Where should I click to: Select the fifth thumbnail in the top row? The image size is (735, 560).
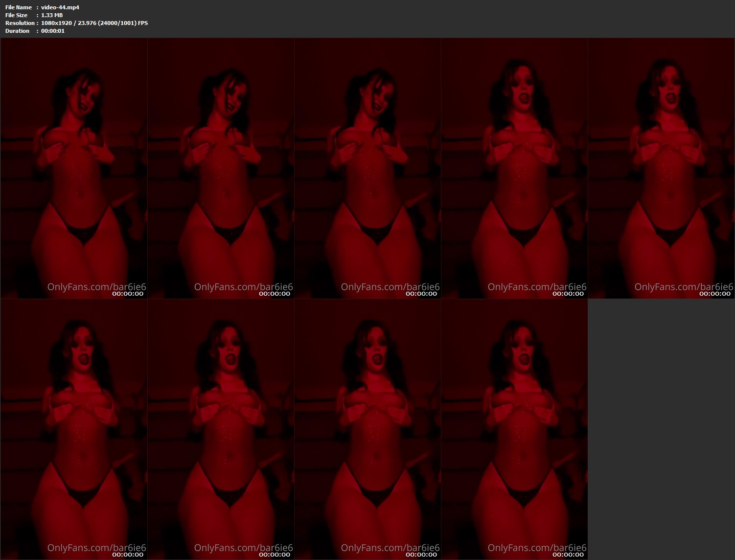pyautogui.click(x=661, y=168)
